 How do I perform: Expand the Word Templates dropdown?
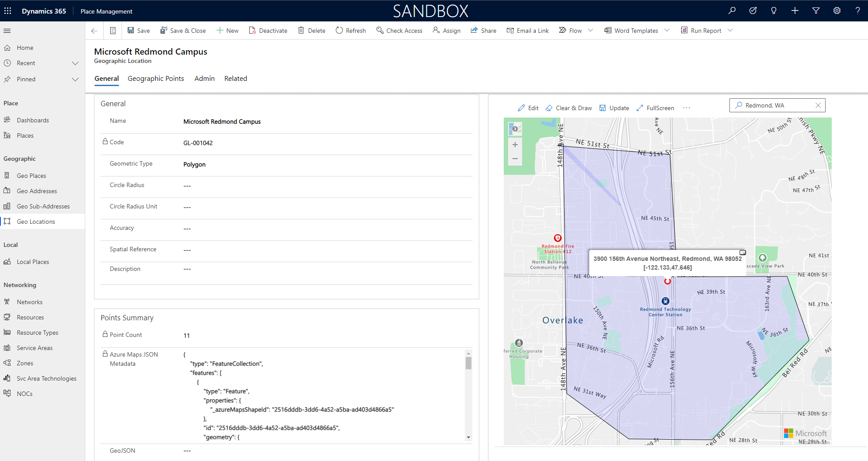666,30
